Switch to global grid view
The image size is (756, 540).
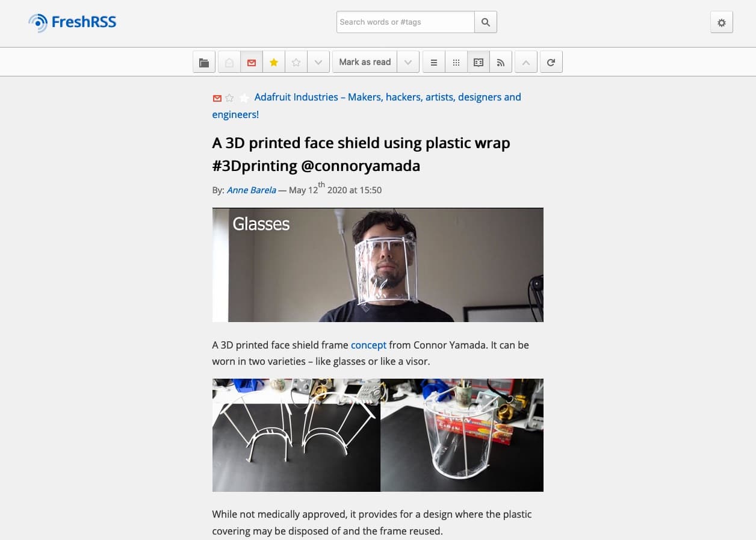click(456, 62)
